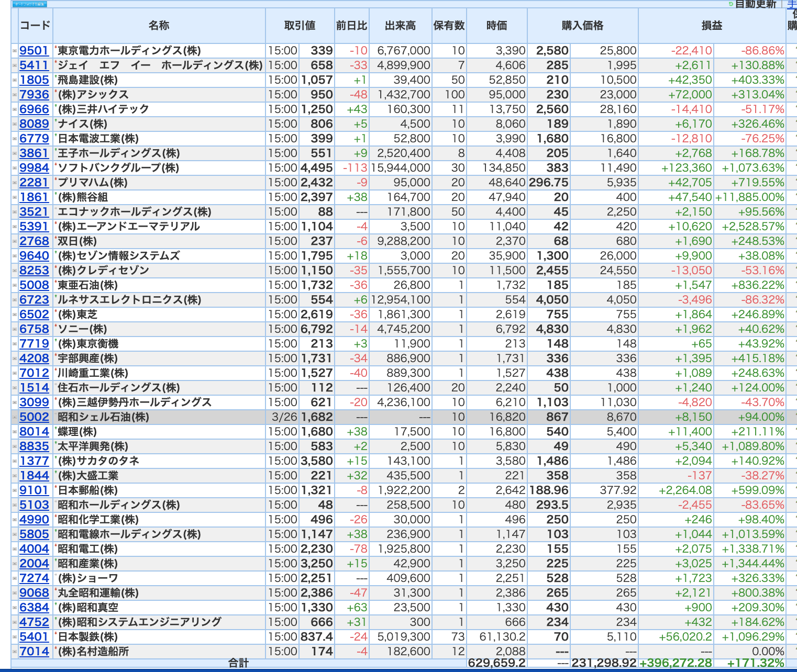Open stock code link 8835
Image resolution: width=797 pixels, height=672 pixels.
pos(34,446)
